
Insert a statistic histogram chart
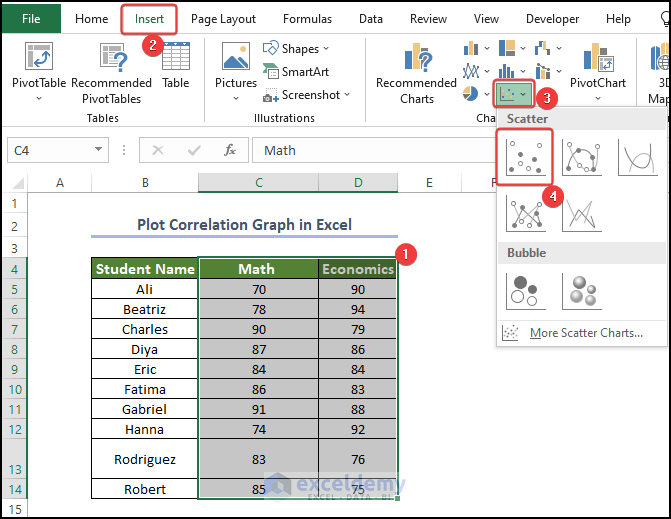[x=507, y=71]
